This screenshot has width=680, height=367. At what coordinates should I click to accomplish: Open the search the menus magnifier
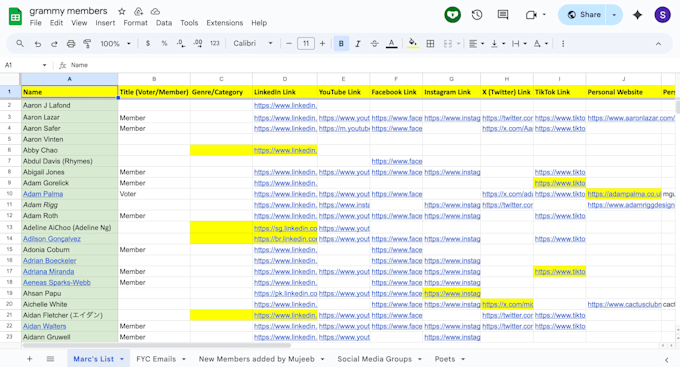tap(20, 43)
